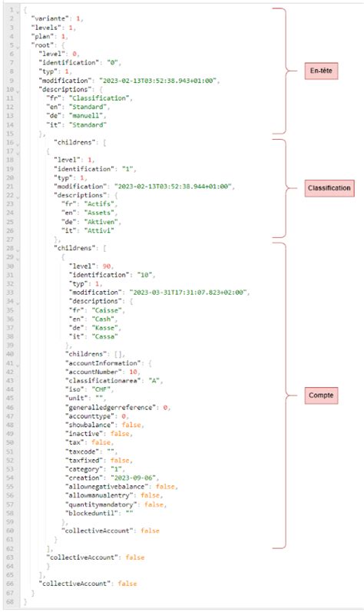Viewport: 364px width, 612px height.
Task: Click the "accountNumber": 10 entry
Action: 103,372
